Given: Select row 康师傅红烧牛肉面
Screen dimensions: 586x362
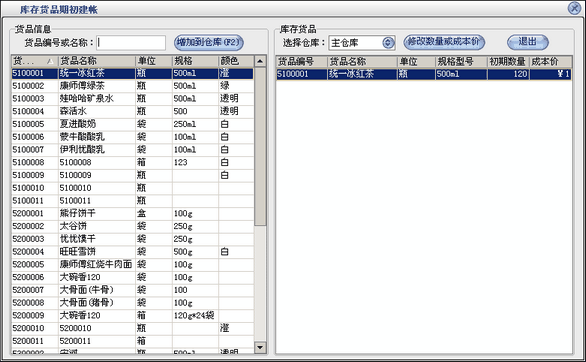Looking at the screenshot, I should (x=132, y=264).
